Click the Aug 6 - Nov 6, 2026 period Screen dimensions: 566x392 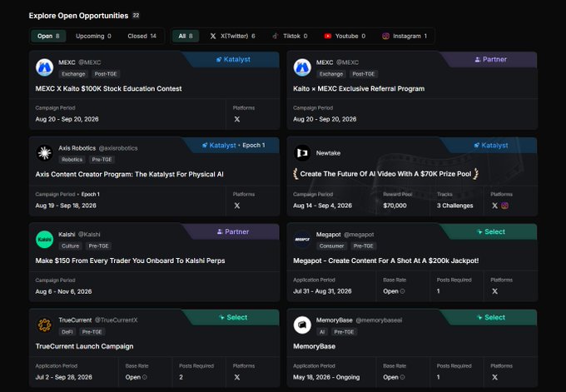click(x=63, y=291)
